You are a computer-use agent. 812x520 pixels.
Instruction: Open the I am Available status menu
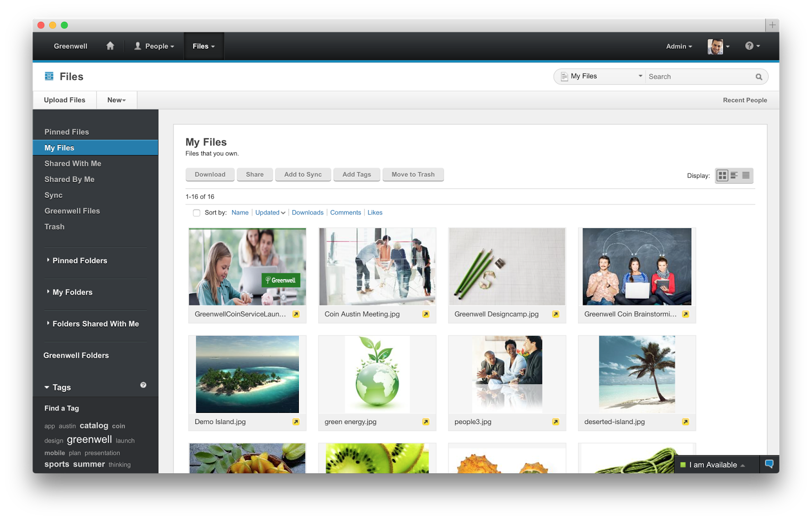tap(716, 465)
